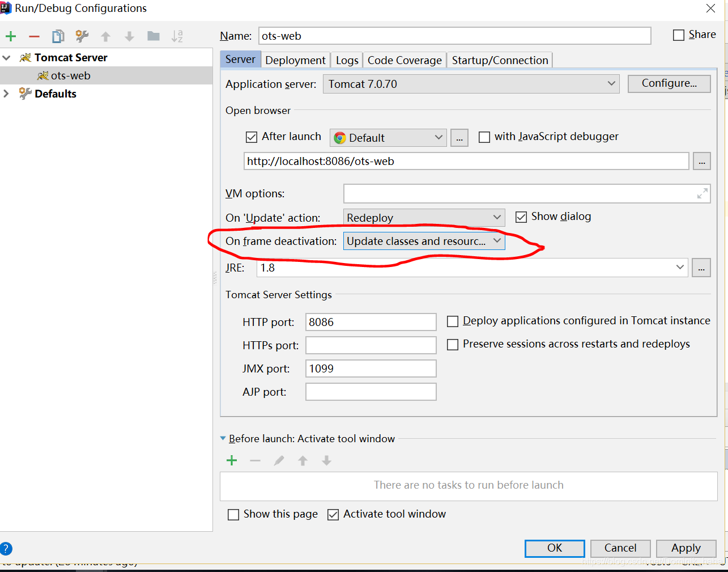
Task: Add new configuration with plus icon
Action: coord(11,37)
